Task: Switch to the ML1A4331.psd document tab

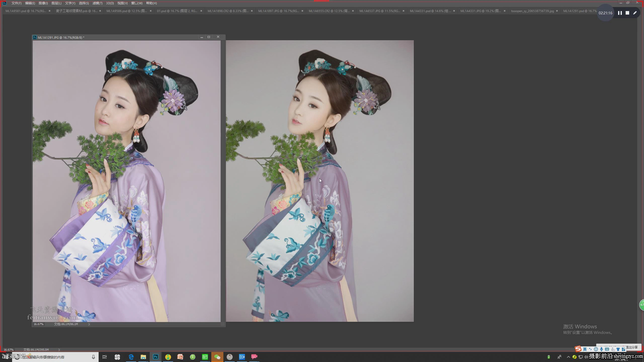Action: pos(430,11)
